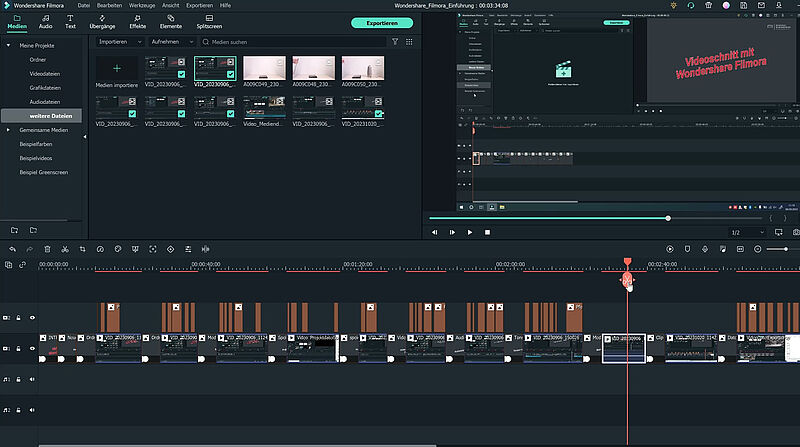The width and height of the screenshot is (800, 447).
Task: Switch to the Übergänge tab
Action: [102, 21]
